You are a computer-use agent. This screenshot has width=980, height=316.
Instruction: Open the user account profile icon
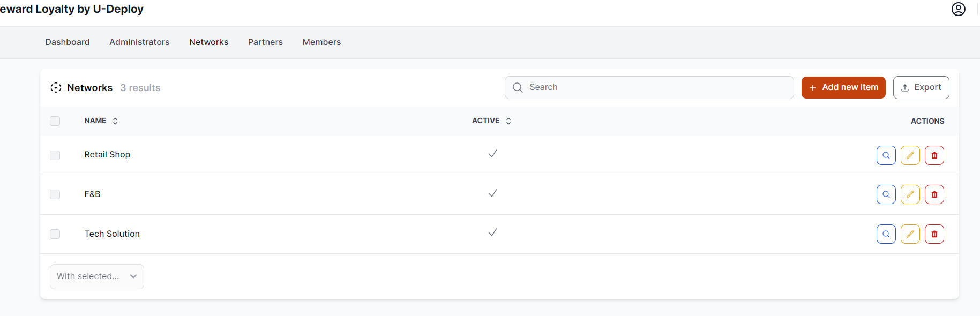(x=958, y=9)
